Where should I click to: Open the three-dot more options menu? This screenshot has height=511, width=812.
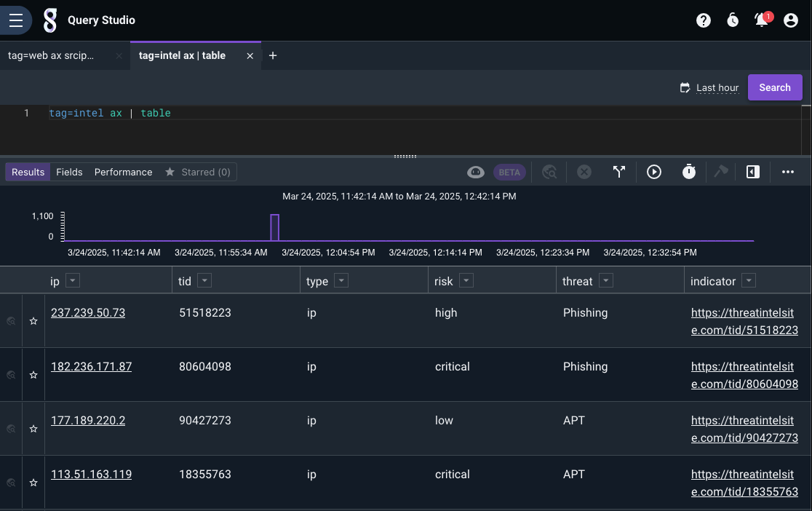[x=788, y=172]
